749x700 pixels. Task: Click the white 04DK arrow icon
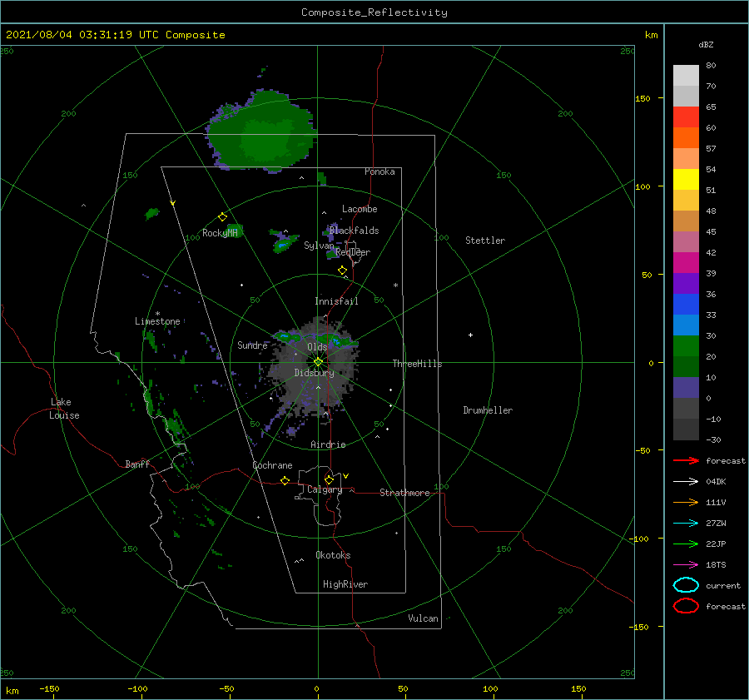686,482
